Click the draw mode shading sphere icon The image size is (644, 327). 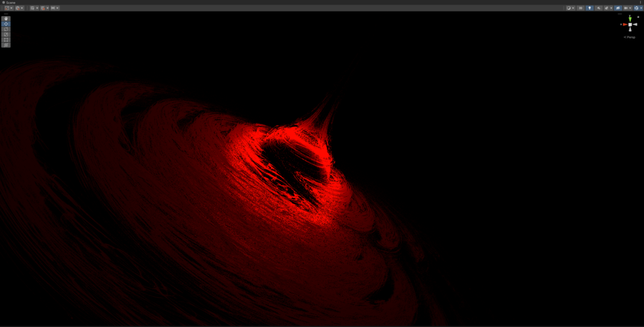568,8
